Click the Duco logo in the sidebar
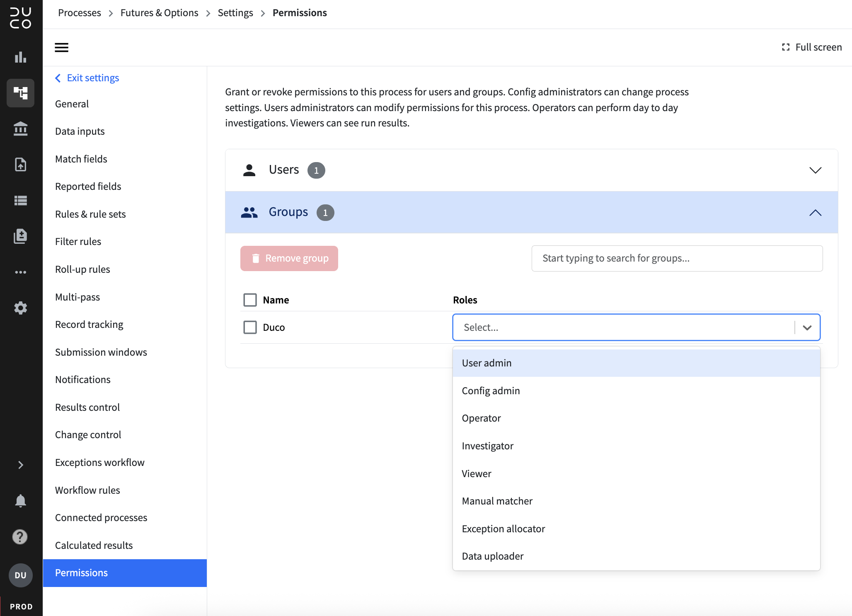Screen dimensions: 852x616 point(20,18)
